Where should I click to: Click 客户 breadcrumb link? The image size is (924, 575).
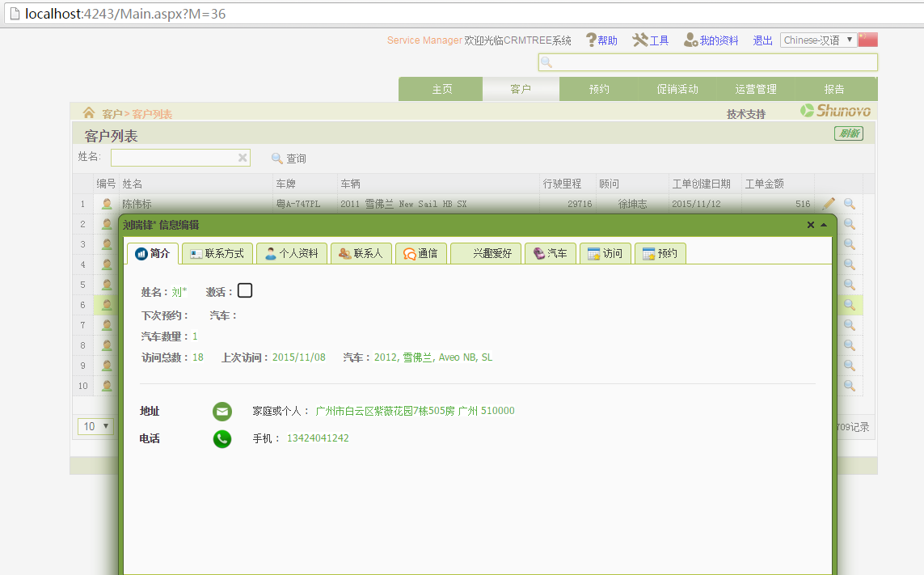(x=112, y=114)
